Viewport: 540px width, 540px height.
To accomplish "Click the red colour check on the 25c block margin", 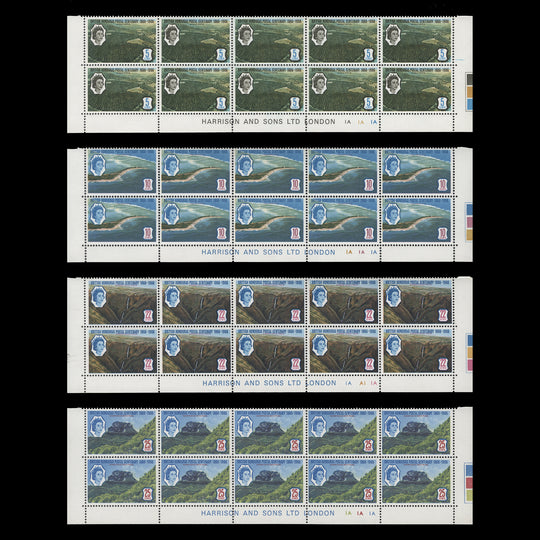I will 469,484.
